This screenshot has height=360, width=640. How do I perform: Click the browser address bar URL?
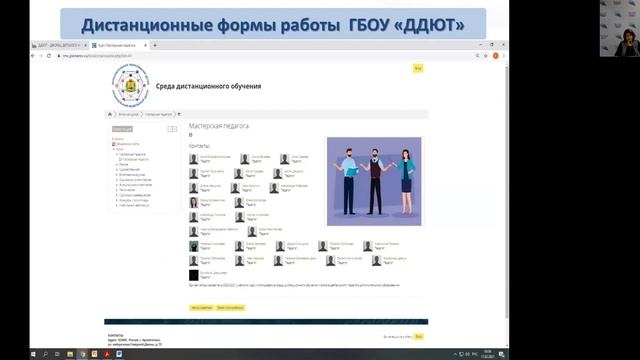coord(97,56)
